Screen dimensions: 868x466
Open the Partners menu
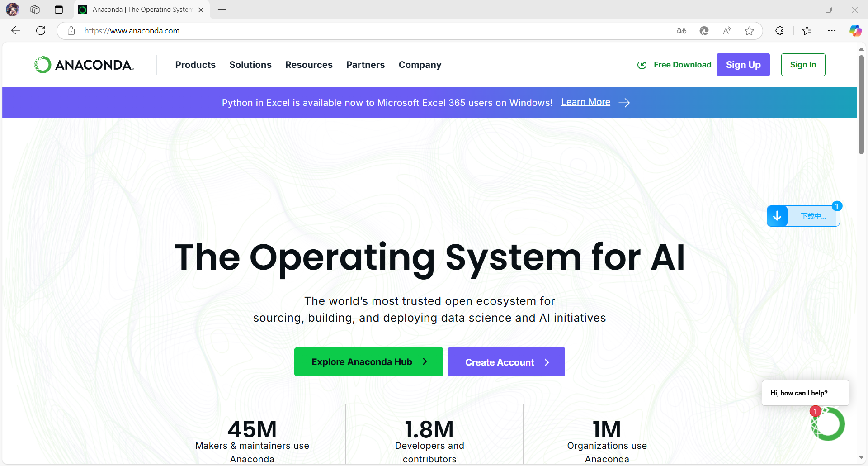point(365,65)
